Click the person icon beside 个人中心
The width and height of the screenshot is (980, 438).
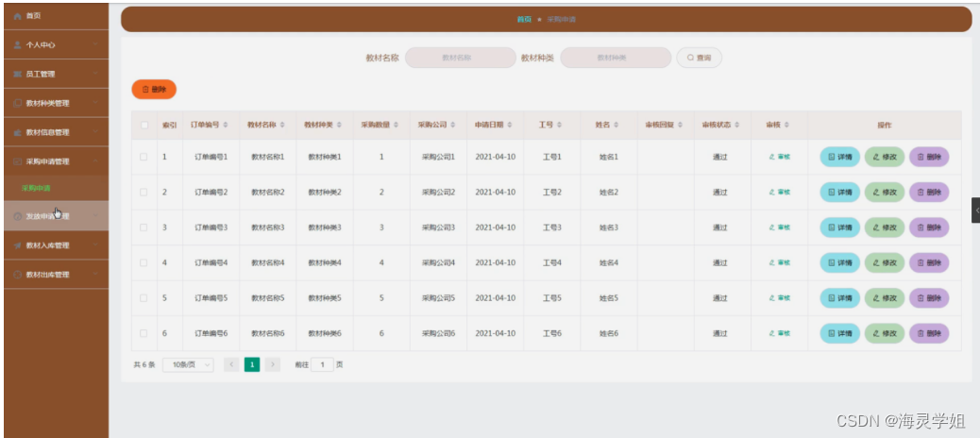click(x=18, y=45)
